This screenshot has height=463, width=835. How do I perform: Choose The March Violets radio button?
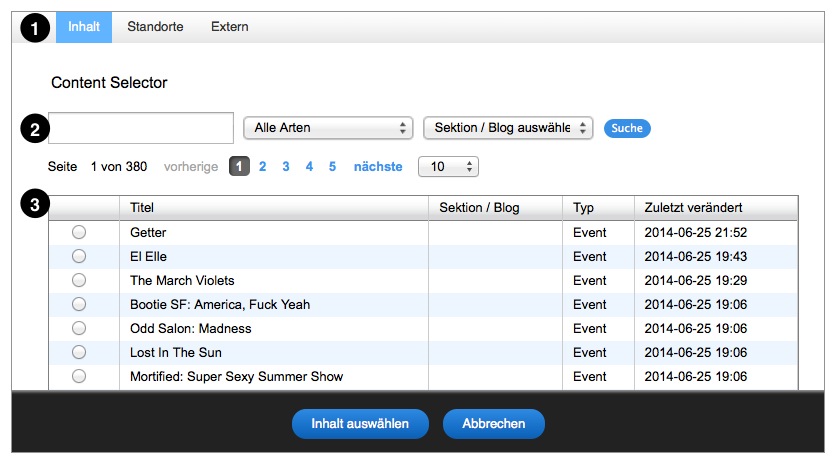pos(79,280)
